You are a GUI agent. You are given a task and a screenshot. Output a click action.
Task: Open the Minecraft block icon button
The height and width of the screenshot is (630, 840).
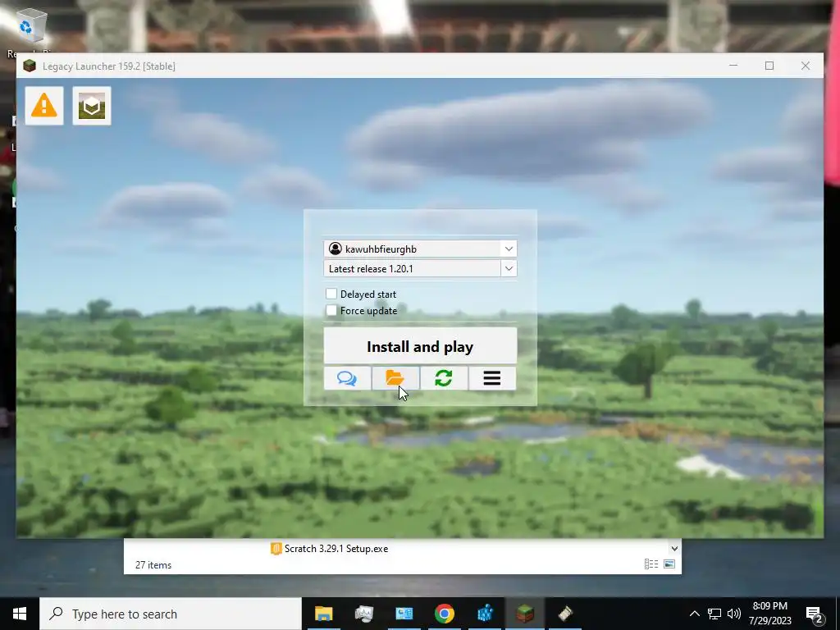point(92,106)
